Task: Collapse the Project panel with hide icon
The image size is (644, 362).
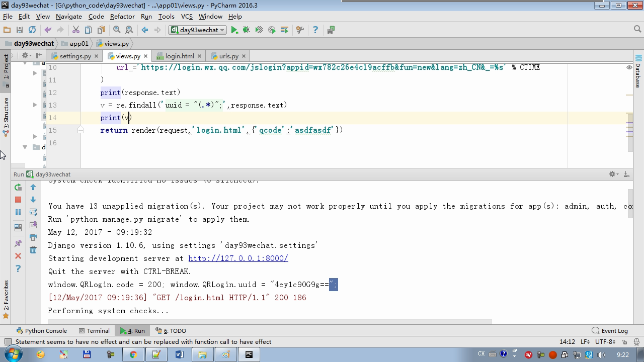Action: 39,56
